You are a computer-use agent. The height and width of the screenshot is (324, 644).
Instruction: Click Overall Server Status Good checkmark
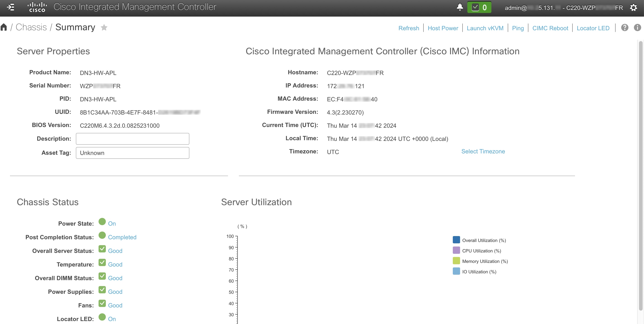(102, 249)
